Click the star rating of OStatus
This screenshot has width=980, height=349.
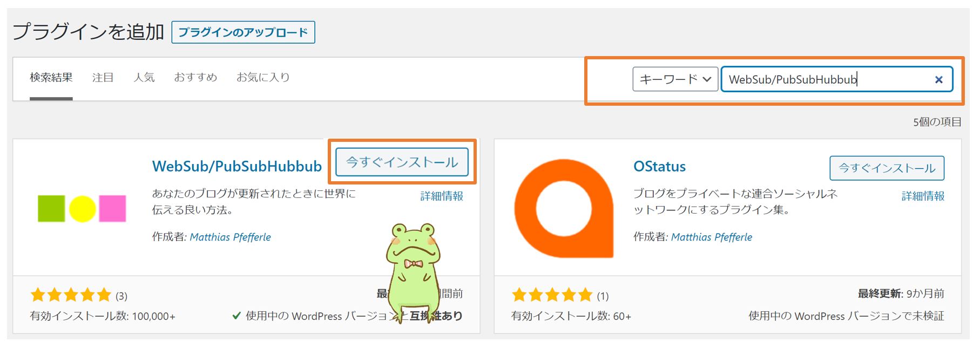tap(552, 295)
